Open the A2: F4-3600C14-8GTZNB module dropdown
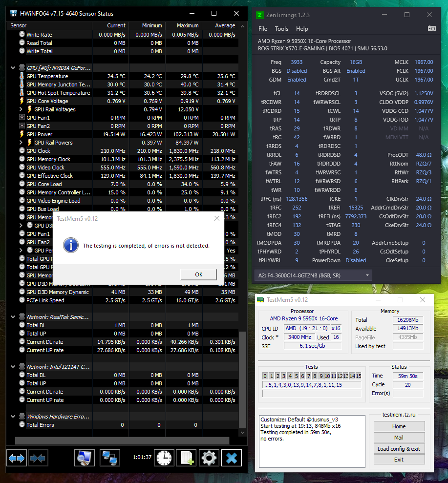The height and width of the screenshot is (483, 448). click(x=313, y=275)
